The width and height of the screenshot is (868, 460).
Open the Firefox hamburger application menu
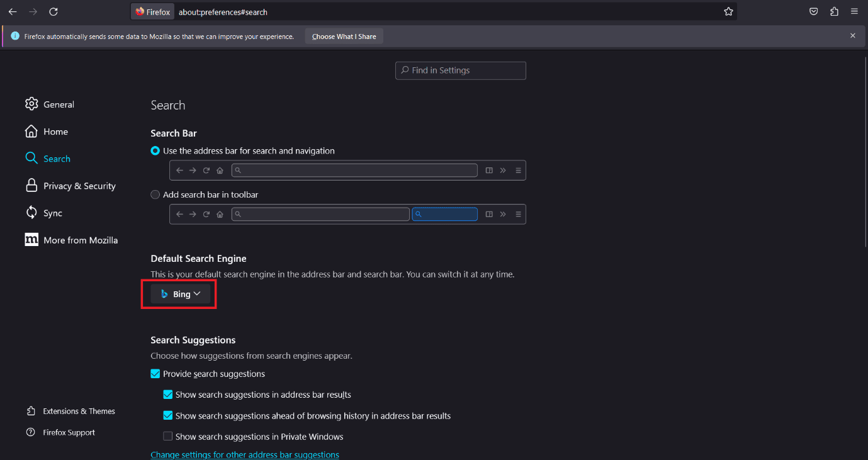854,11
